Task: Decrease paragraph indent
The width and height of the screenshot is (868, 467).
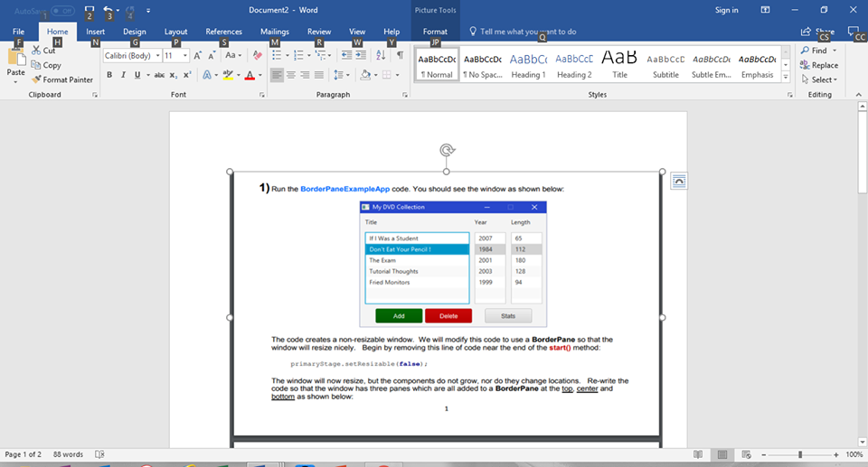Action: pos(346,55)
